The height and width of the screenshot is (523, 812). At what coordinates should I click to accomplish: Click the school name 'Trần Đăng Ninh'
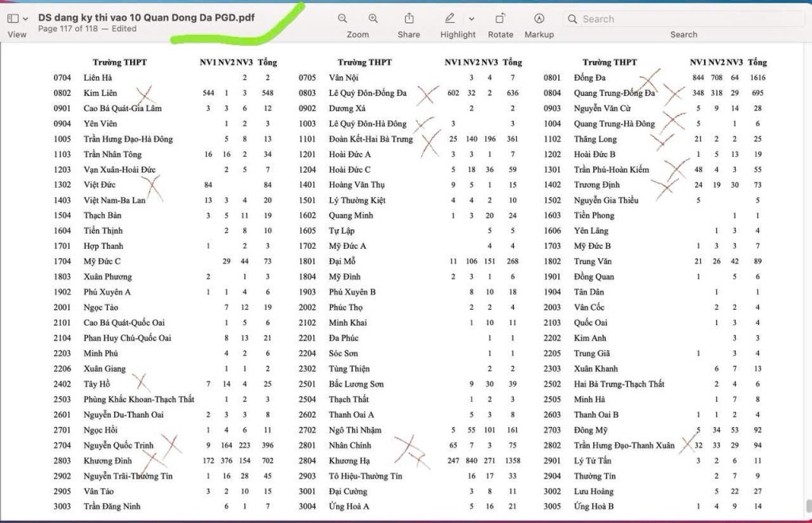(x=112, y=506)
